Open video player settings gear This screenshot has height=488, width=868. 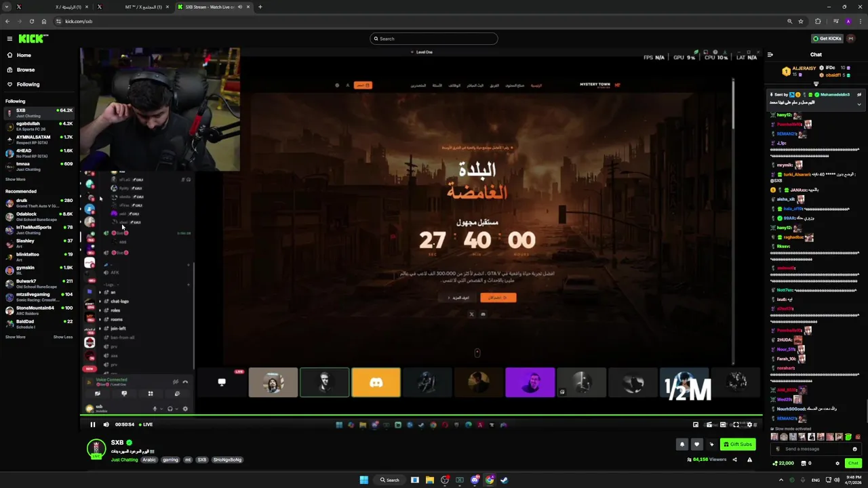(x=749, y=424)
